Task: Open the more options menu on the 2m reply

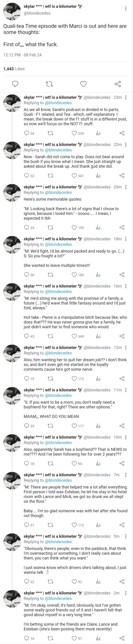Action: tap(125, 593)
